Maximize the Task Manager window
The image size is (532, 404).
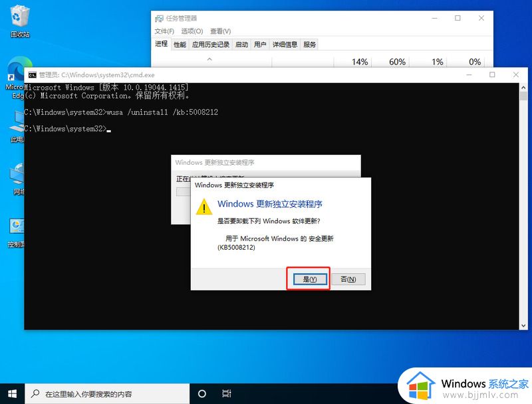coord(458,18)
